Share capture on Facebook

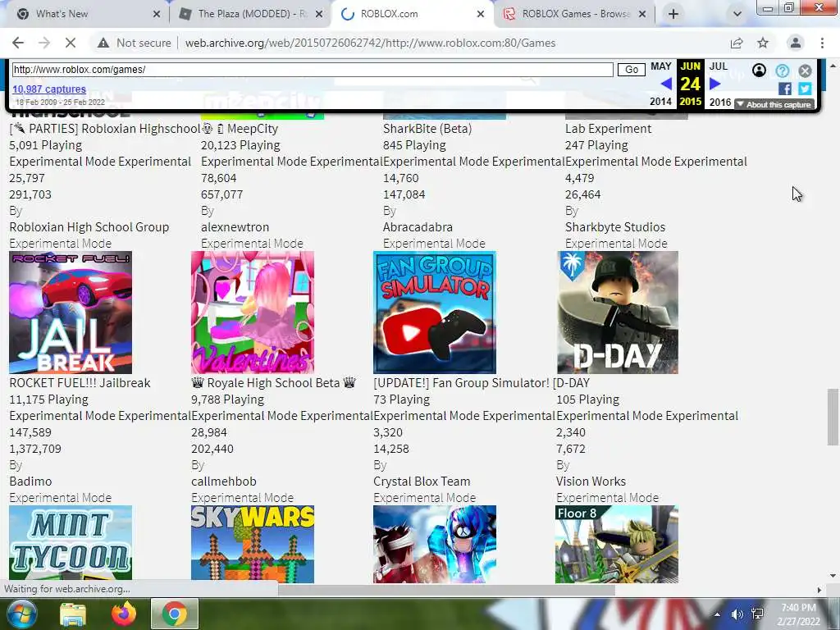click(x=785, y=89)
